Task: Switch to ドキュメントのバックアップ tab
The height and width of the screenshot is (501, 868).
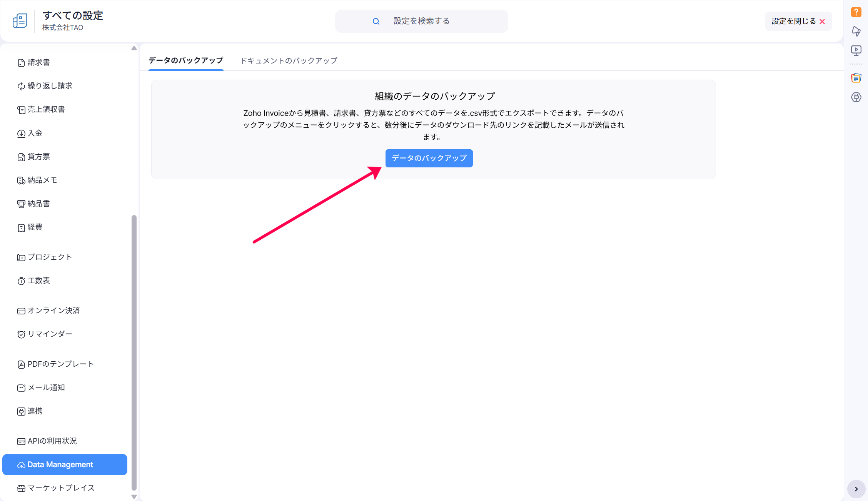Action: (x=289, y=61)
